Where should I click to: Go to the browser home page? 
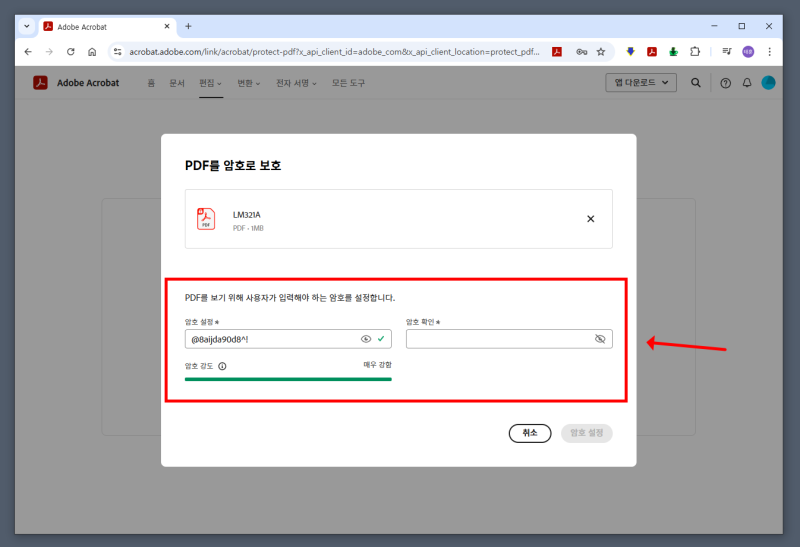92,52
